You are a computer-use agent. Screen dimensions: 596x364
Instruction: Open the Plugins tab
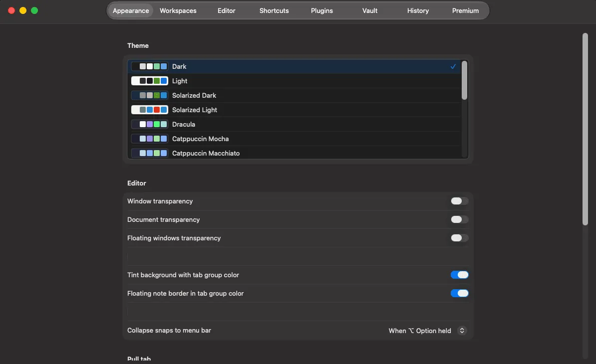coord(322,10)
